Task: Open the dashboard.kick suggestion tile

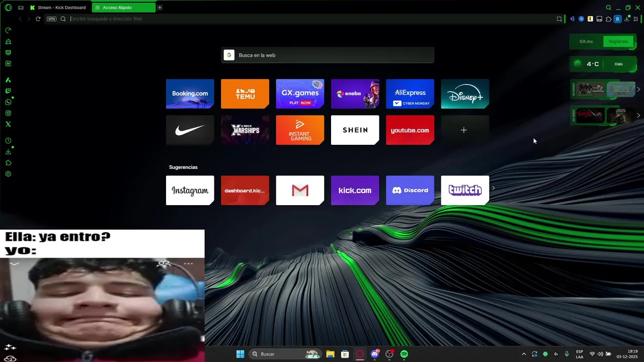Action: tap(245, 191)
